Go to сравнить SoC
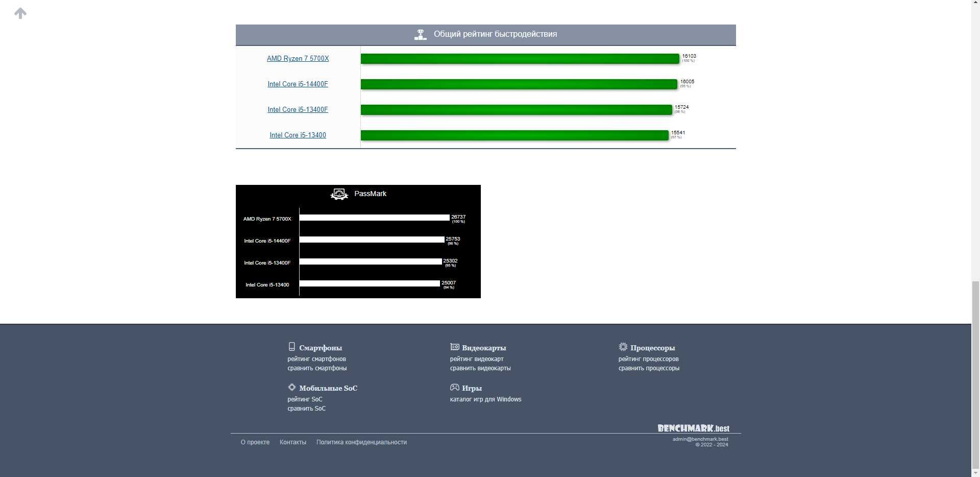 pyautogui.click(x=306, y=409)
